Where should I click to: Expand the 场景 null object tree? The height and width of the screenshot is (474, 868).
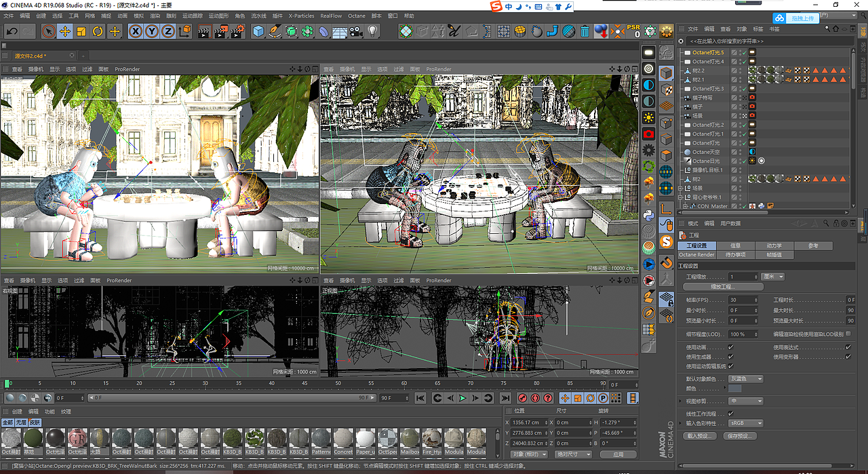(x=680, y=188)
